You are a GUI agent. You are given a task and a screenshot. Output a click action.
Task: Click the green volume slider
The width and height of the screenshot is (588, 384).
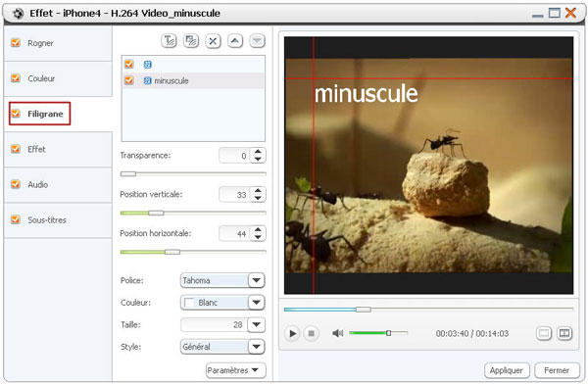378,333
